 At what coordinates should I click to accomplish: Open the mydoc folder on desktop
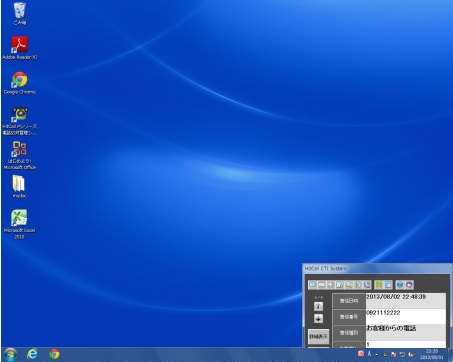point(19,187)
